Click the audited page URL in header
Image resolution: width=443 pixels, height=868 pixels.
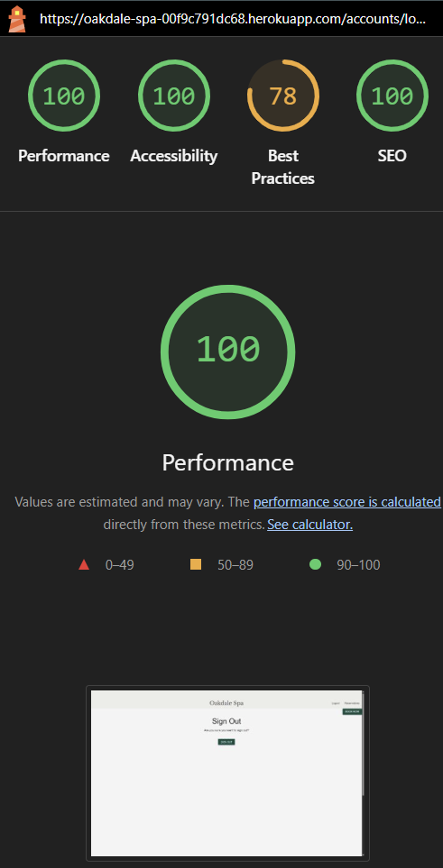click(x=233, y=20)
